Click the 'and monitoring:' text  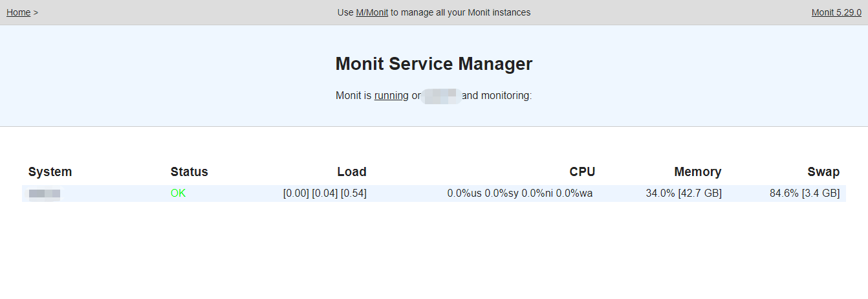coord(497,96)
